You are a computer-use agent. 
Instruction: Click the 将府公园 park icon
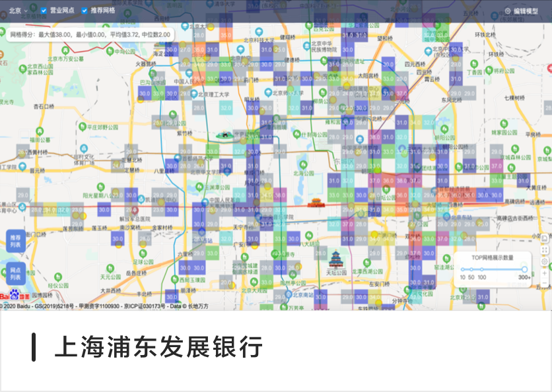(489, 71)
